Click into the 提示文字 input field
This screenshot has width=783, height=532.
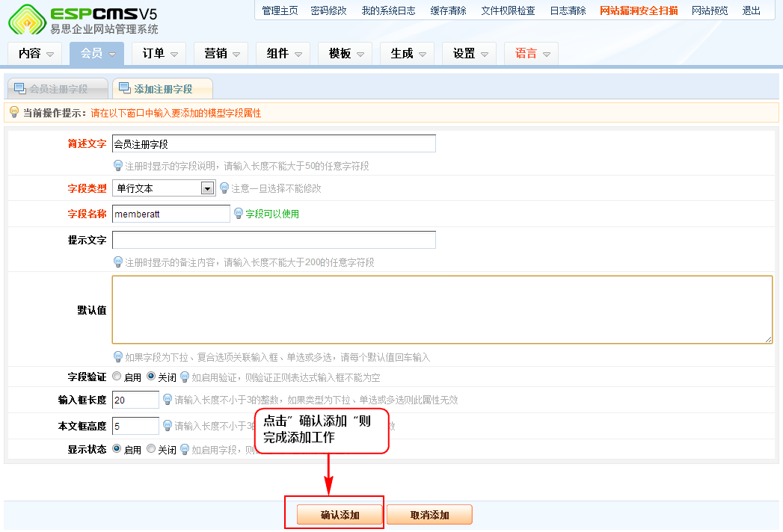[x=274, y=240]
